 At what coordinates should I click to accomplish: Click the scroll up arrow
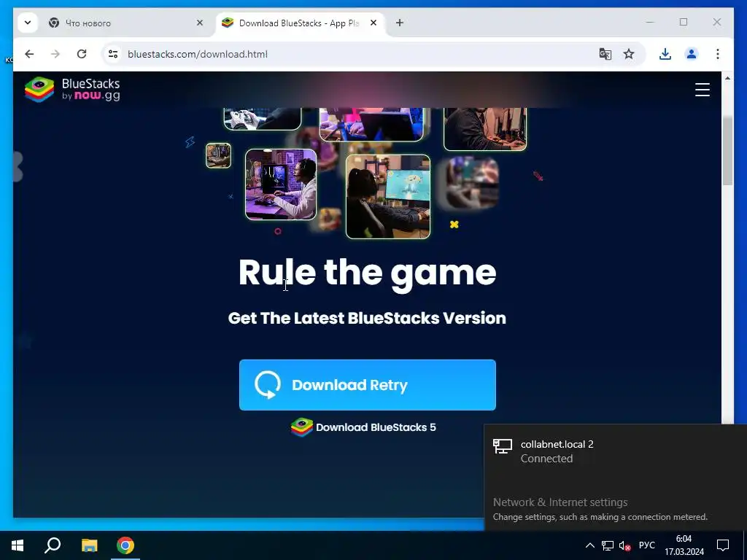pyautogui.click(x=727, y=78)
